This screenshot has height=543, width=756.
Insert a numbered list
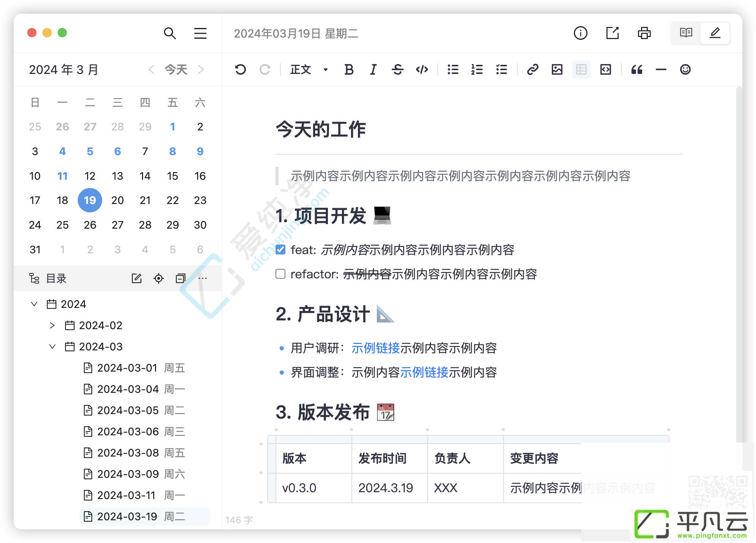[x=477, y=69]
